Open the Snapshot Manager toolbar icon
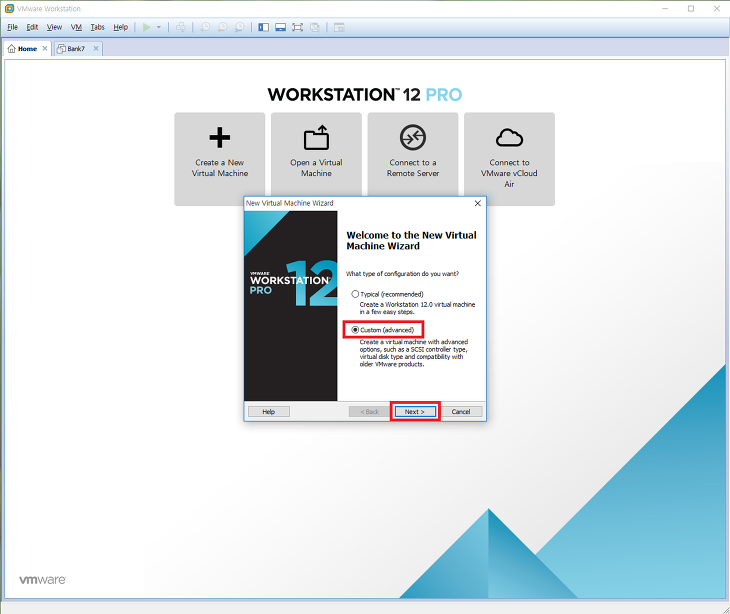Image resolution: width=730 pixels, height=614 pixels. (x=239, y=27)
